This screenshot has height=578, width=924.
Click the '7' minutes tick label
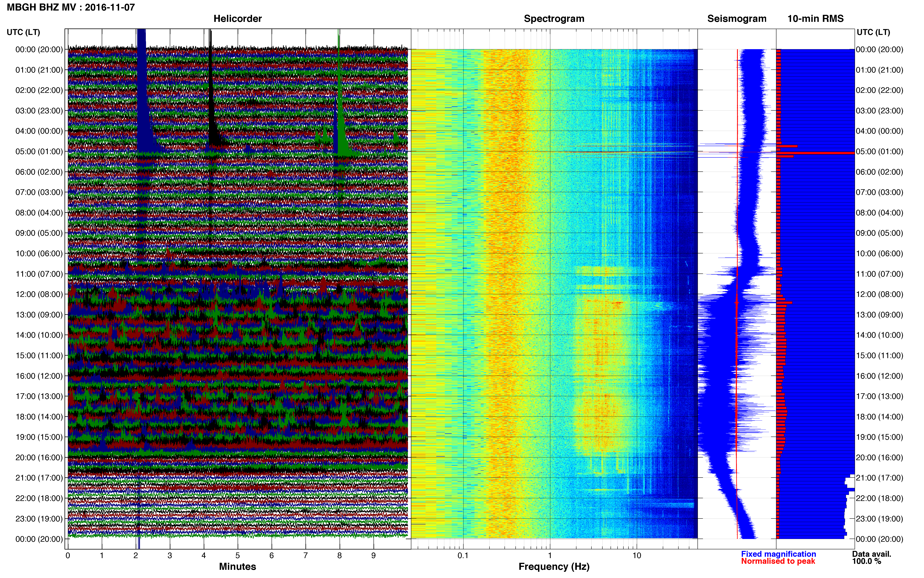pos(306,555)
